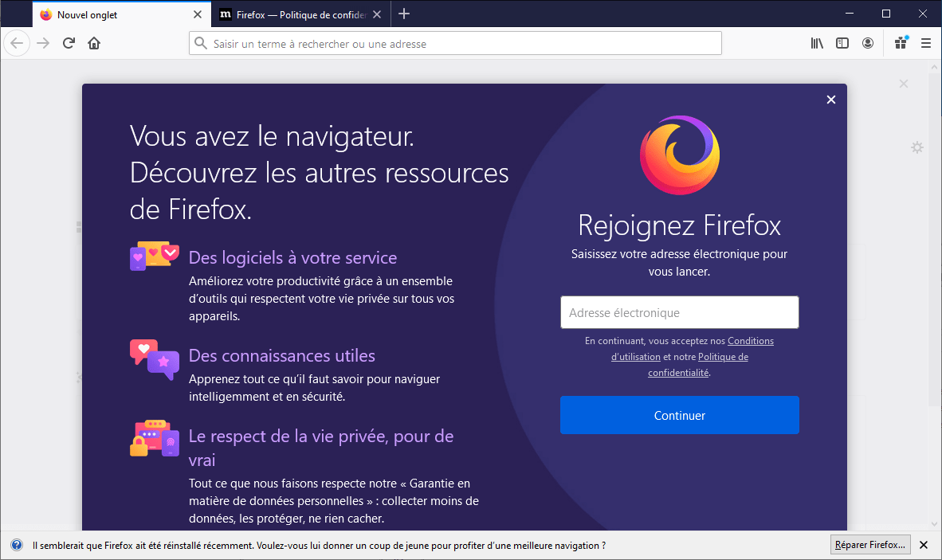Image resolution: width=942 pixels, height=560 pixels.
Task: Click the Des logiciels à votre service heading
Action: tap(292, 257)
